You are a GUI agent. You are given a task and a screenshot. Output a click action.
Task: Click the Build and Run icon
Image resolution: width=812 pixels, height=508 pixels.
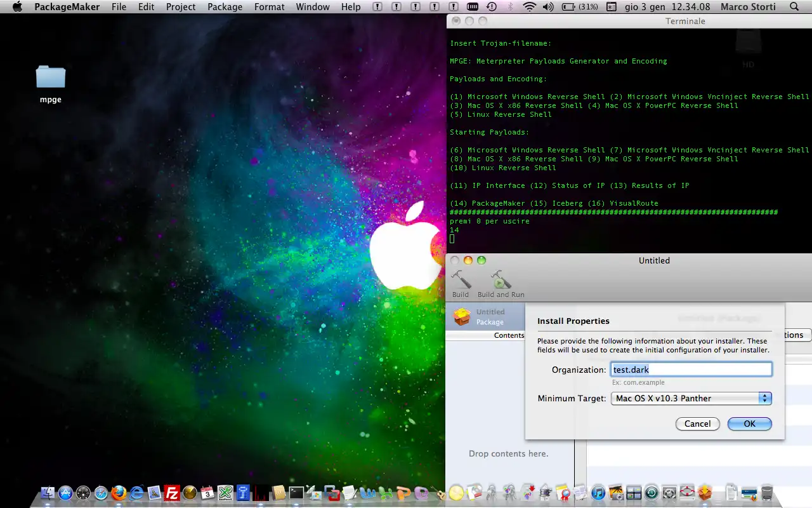pyautogui.click(x=501, y=279)
